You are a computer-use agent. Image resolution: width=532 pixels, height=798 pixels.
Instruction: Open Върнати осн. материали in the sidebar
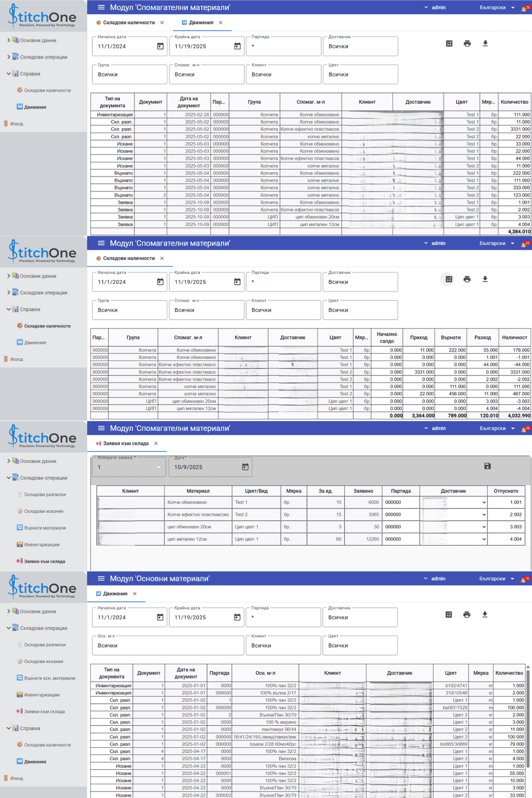[x=49, y=678]
